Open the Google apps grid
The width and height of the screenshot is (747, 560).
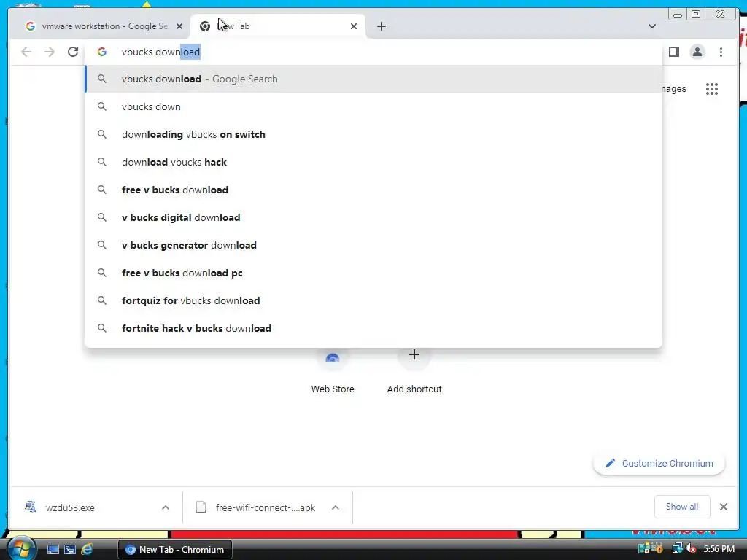click(x=712, y=89)
